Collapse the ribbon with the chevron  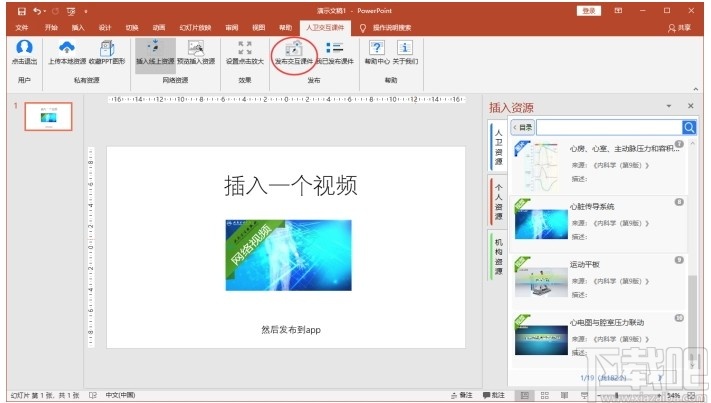(x=696, y=89)
